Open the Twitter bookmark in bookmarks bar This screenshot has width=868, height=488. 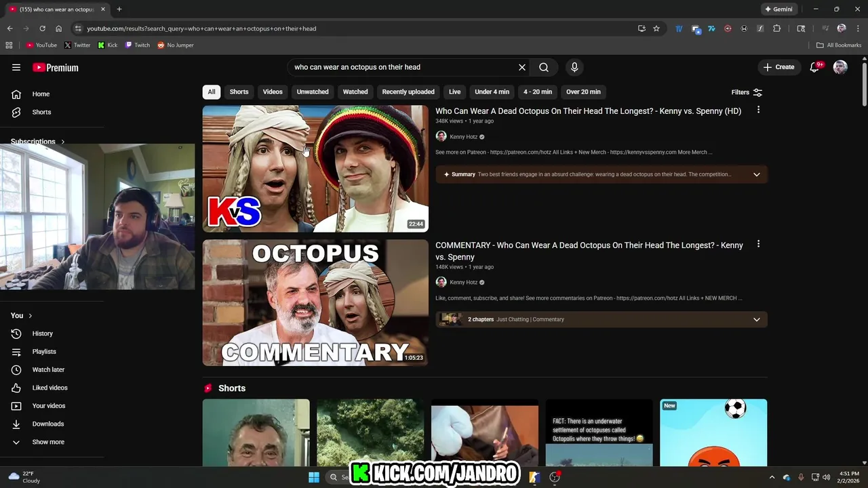click(77, 45)
